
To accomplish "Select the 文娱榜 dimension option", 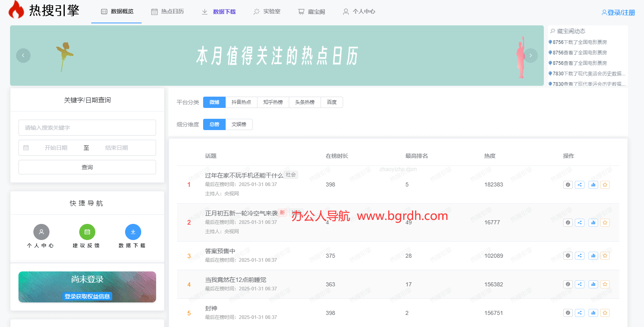I will (239, 124).
